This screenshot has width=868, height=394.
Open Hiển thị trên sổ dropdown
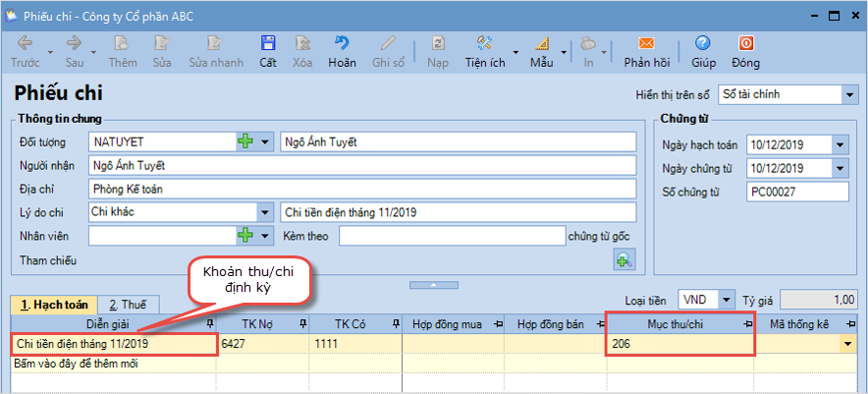849,95
